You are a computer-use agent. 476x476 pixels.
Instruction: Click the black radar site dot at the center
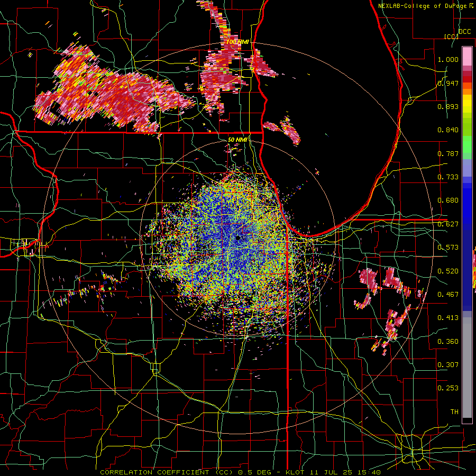(238, 238)
